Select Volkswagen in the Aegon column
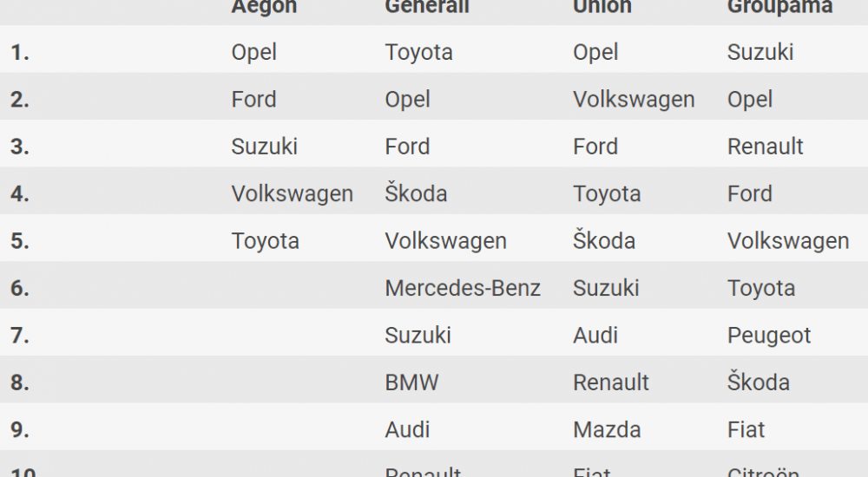The height and width of the screenshot is (477, 868). pyautogui.click(x=292, y=193)
